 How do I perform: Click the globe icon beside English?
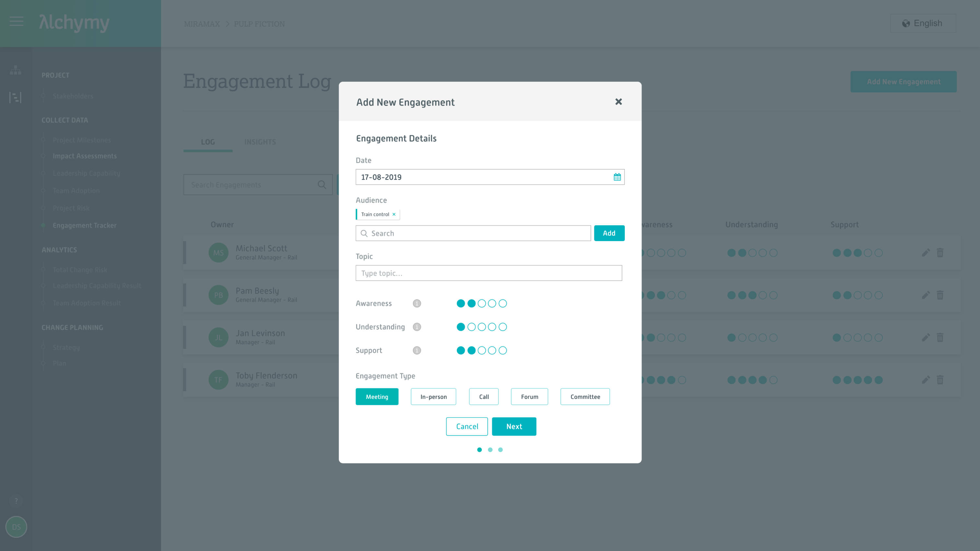[x=906, y=23]
